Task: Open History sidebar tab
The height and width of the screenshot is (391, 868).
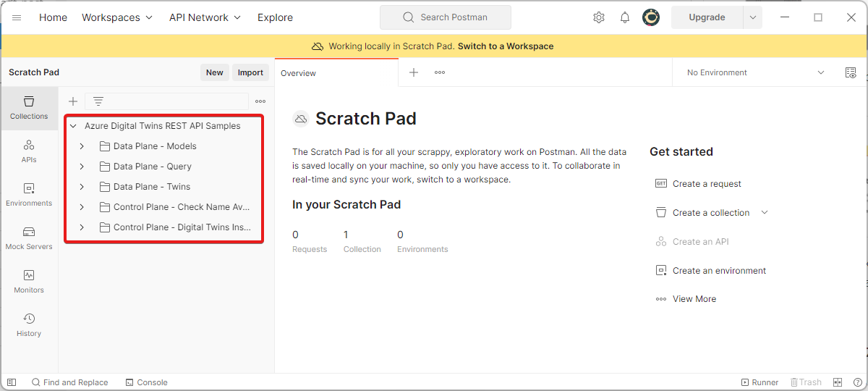Action: pyautogui.click(x=29, y=325)
